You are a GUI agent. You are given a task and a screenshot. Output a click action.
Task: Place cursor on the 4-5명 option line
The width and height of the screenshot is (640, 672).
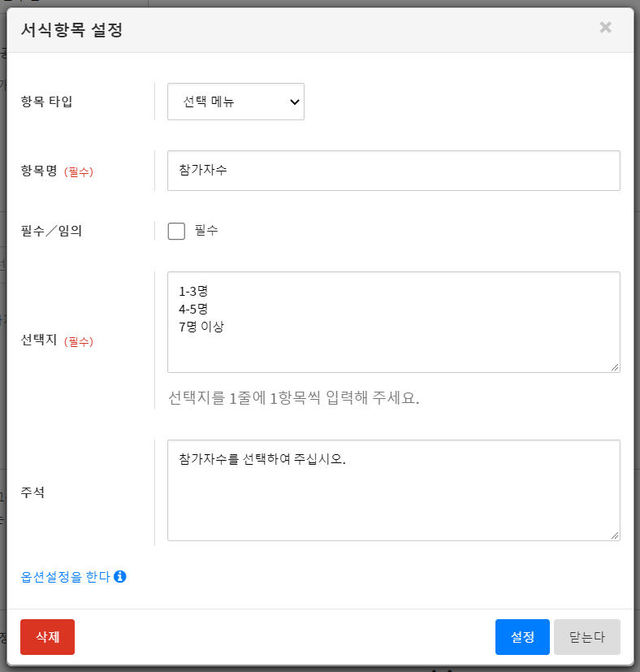(194, 309)
